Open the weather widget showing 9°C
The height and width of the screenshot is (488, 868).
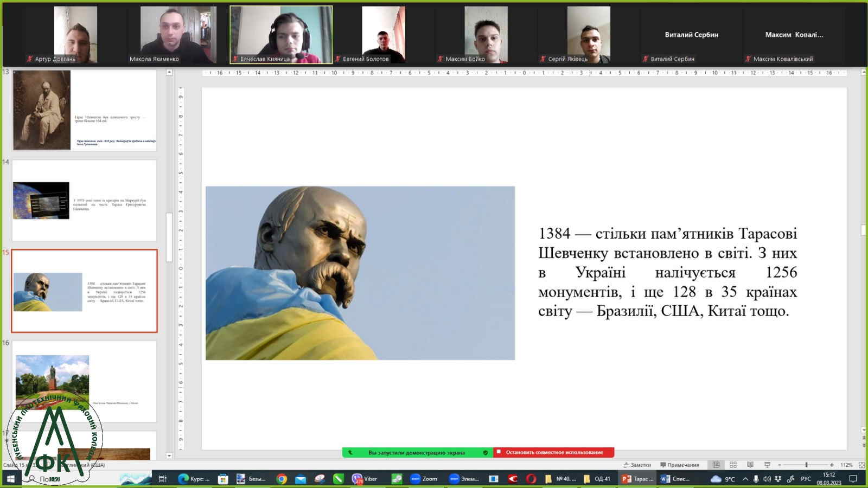(723, 479)
